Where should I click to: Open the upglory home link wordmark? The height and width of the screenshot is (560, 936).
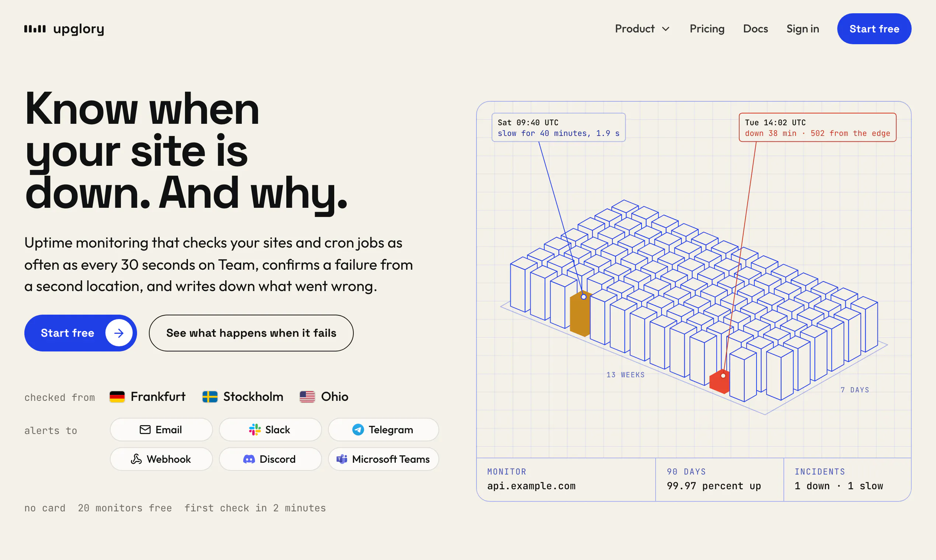pos(78,29)
